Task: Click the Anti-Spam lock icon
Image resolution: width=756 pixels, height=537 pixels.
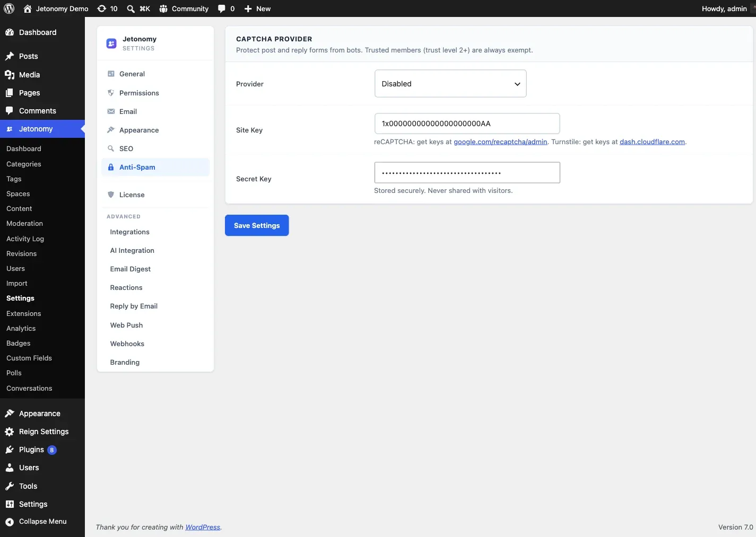Action: pos(111,167)
